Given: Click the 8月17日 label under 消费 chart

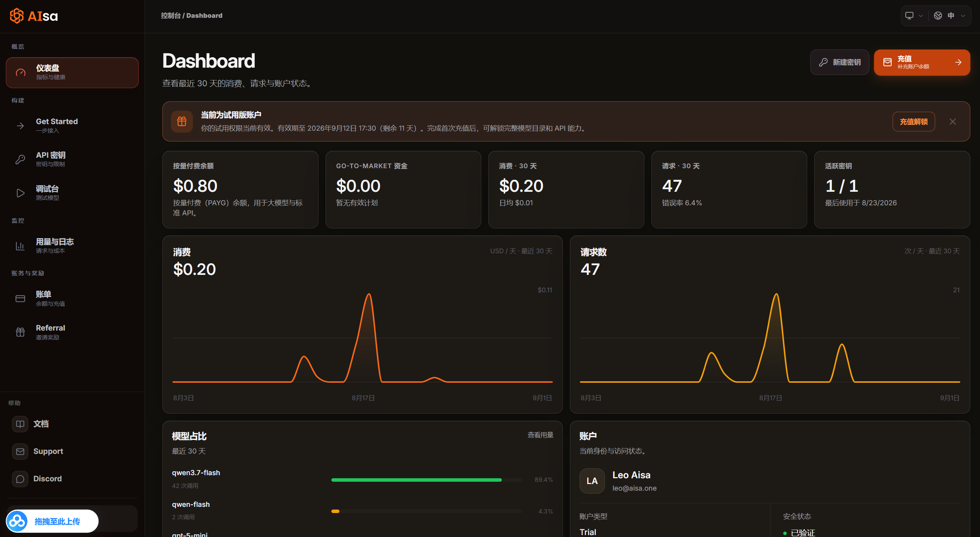Looking at the screenshot, I should click(363, 398).
